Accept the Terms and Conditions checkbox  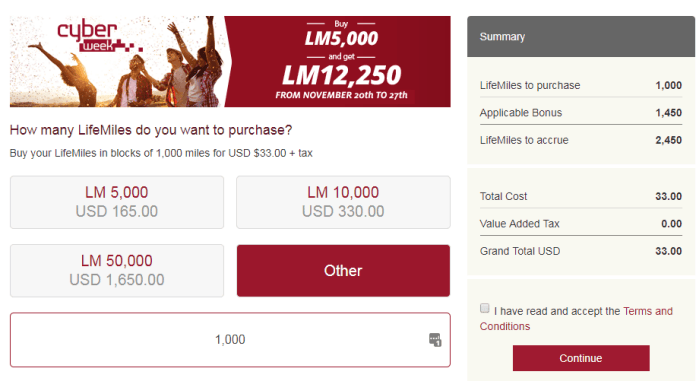[485, 308]
